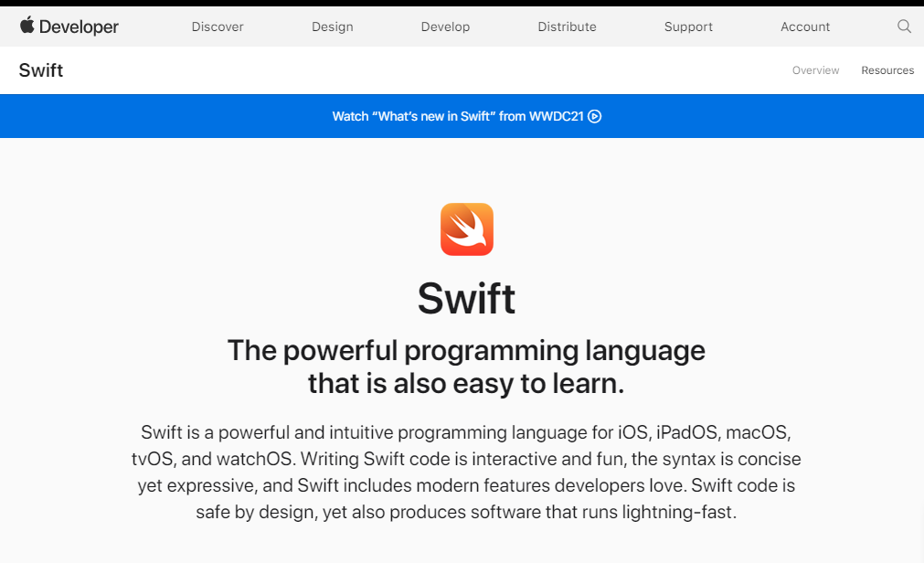Screen dimensions: 924x563
Task: Click the Apple Developer wordmark
Action: click(69, 26)
